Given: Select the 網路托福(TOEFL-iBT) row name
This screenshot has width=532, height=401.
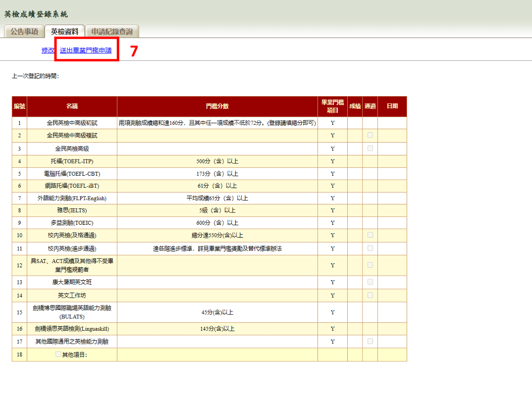Looking at the screenshot, I should (72, 186).
